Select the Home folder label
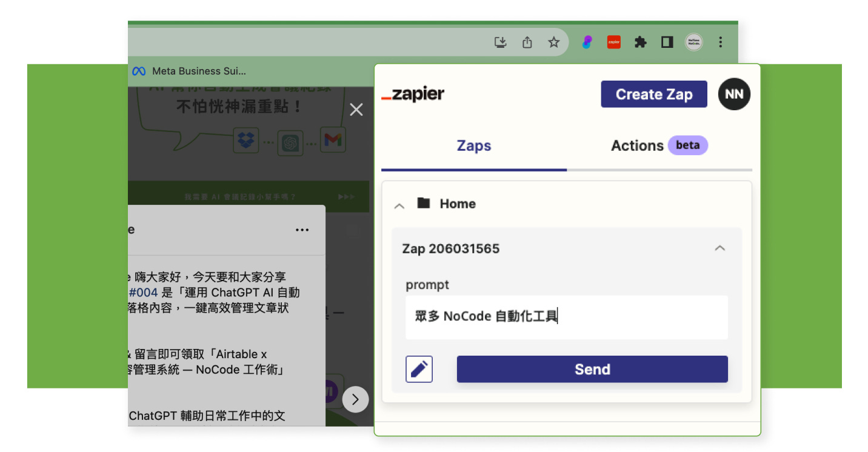The image size is (868, 452). (x=458, y=204)
